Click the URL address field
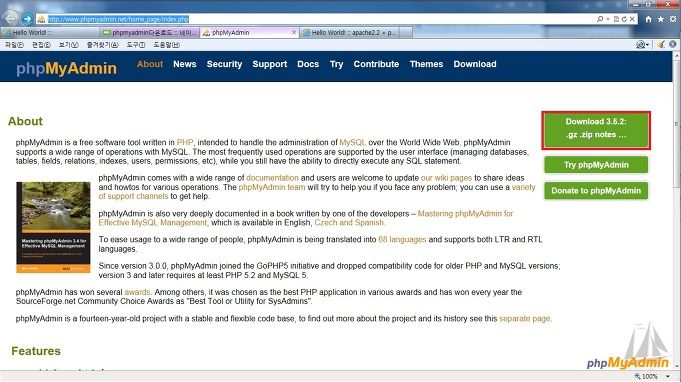 point(321,19)
